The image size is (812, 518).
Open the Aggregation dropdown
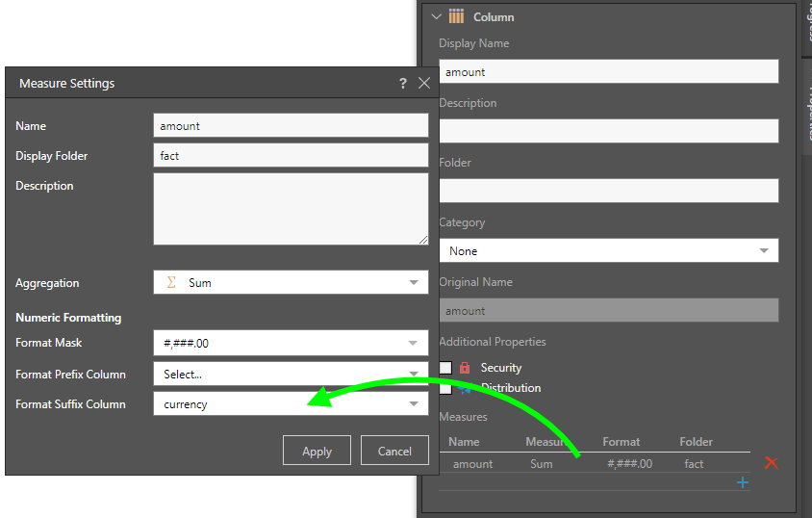pos(414,283)
